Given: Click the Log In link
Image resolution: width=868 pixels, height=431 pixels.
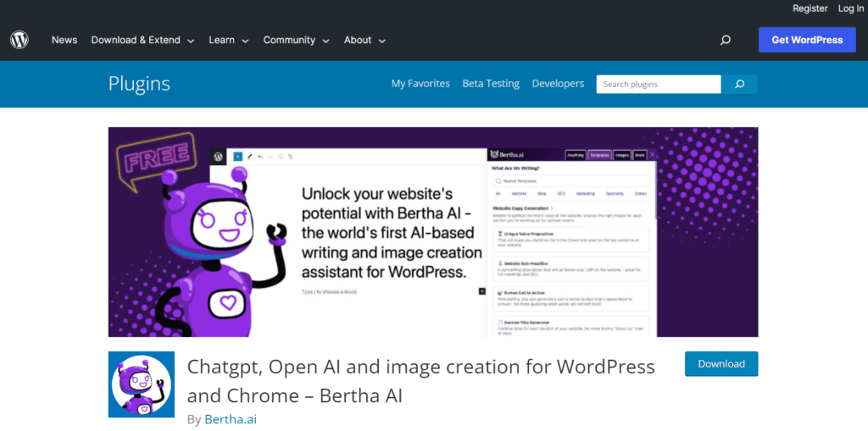Looking at the screenshot, I should [850, 8].
